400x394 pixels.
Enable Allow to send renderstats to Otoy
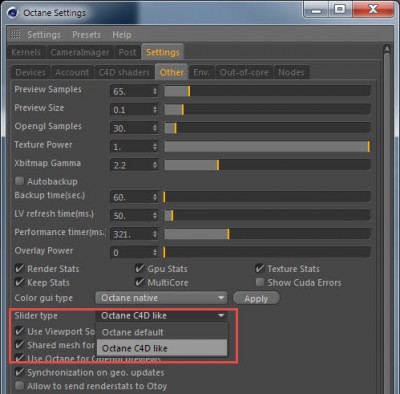20,386
